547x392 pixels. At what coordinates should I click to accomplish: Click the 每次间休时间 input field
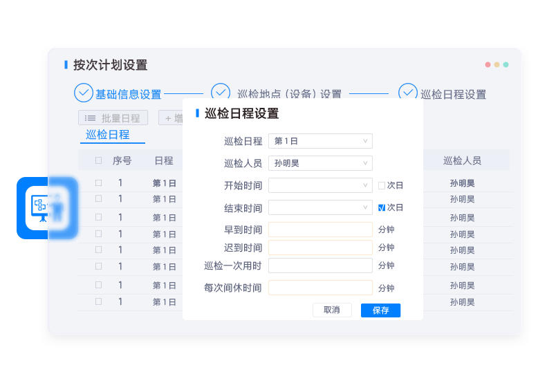(320, 288)
